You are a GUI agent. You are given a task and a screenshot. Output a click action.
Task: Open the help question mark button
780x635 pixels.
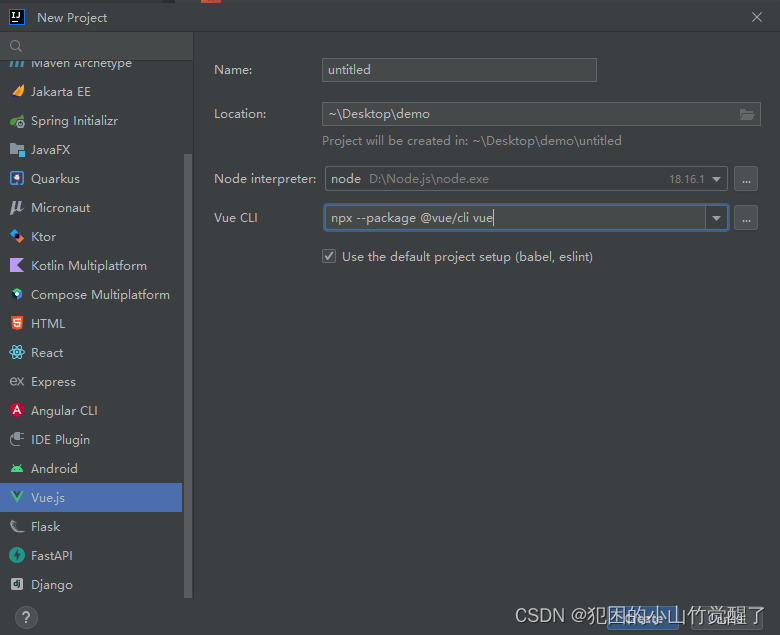(x=26, y=618)
